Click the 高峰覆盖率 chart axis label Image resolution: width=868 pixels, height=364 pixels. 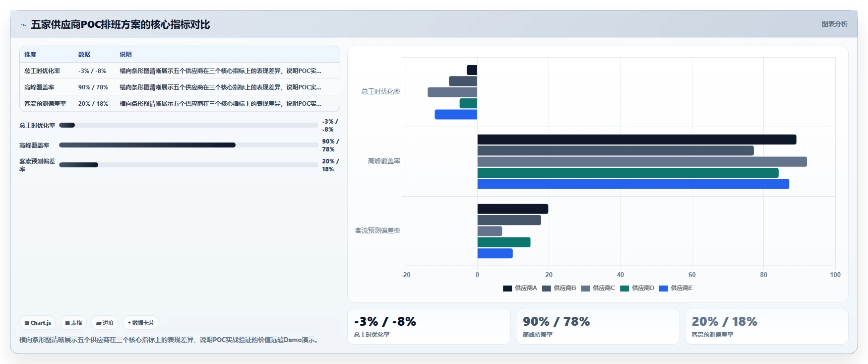(384, 161)
